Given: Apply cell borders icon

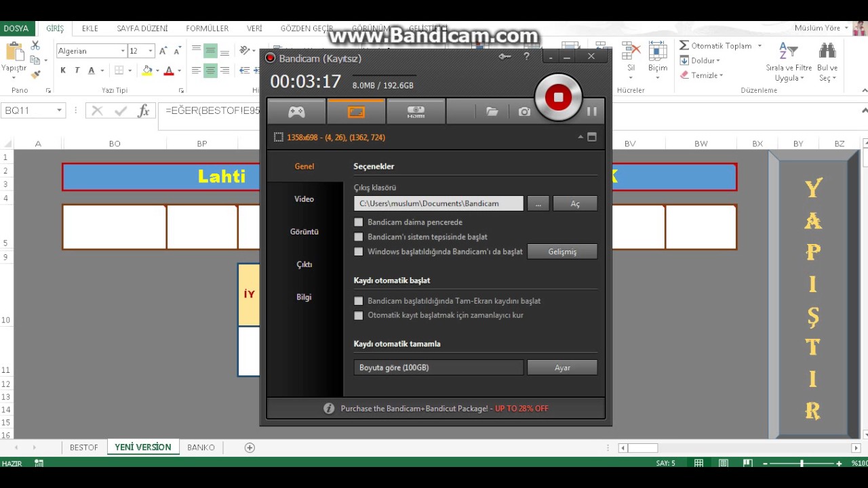Looking at the screenshot, I should click(119, 70).
